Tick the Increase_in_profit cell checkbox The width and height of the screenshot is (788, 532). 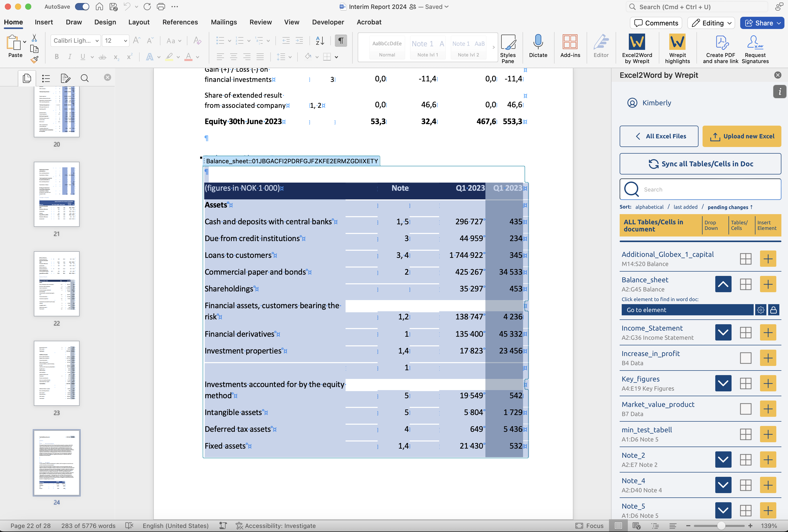point(745,358)
